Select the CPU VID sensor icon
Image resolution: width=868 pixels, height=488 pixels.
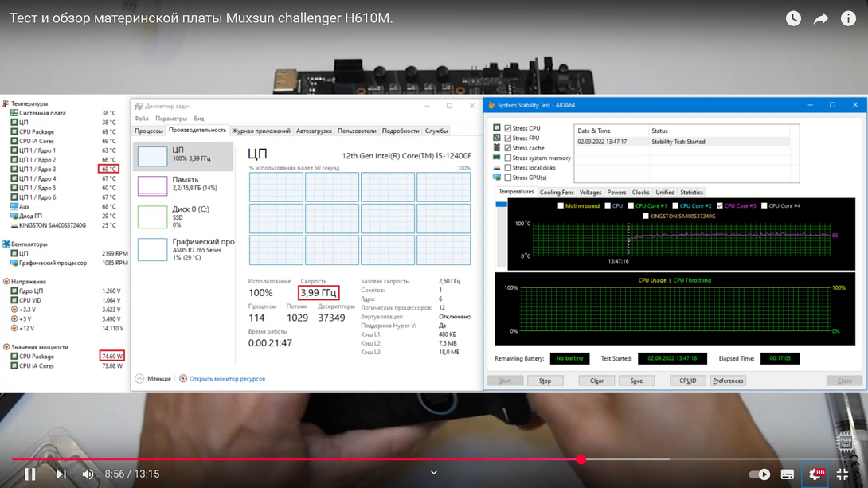pos(14,300)
